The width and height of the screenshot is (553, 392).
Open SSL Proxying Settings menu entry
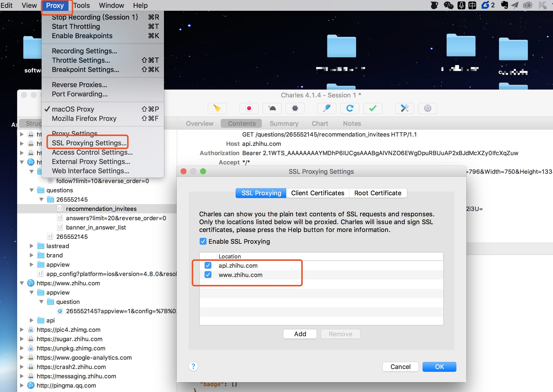click(103, 143)
